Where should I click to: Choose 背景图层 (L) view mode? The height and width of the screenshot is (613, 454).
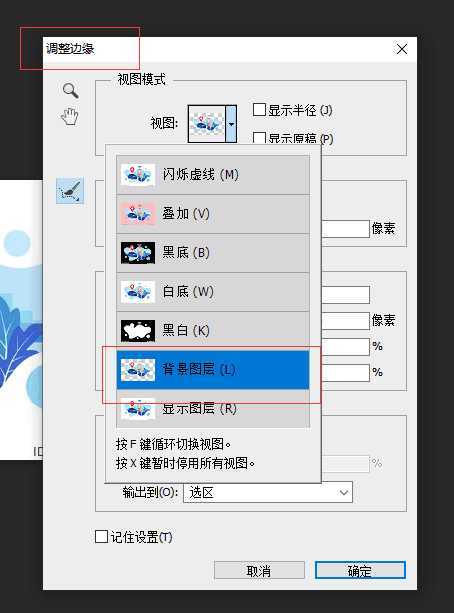(213, 369)
